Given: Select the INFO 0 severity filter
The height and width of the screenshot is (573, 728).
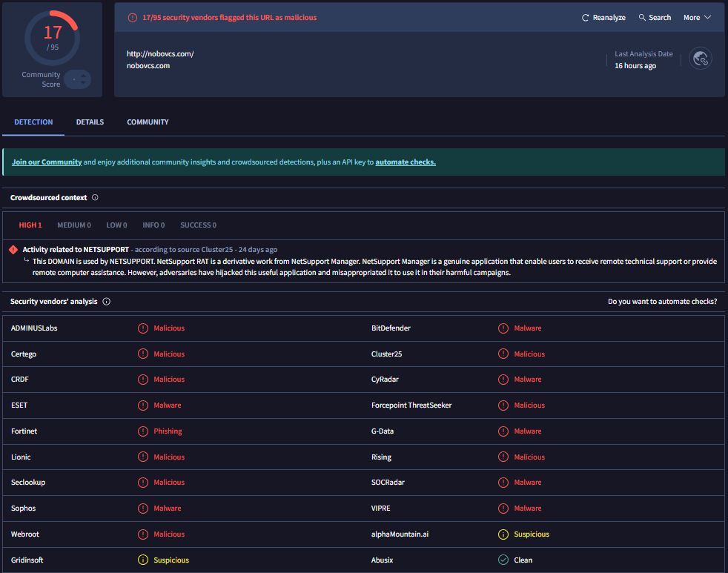Looking at the screenshot, I should coord(153,225).
